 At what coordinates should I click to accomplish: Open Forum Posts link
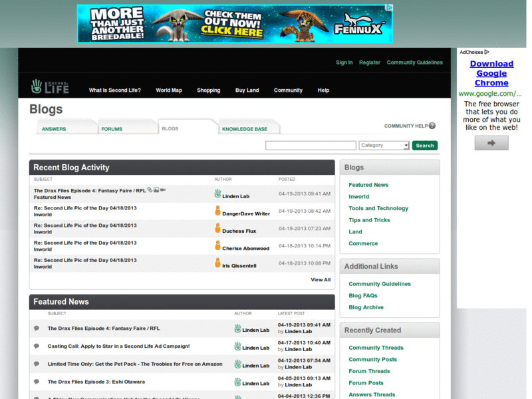point(366,383)
